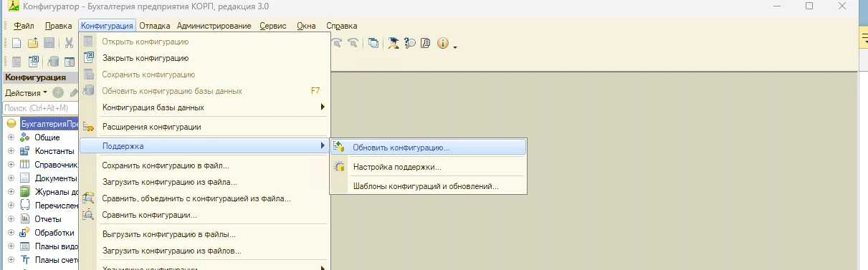
Task: Open the Отладка menu
Action: click(x=155, y=26)
